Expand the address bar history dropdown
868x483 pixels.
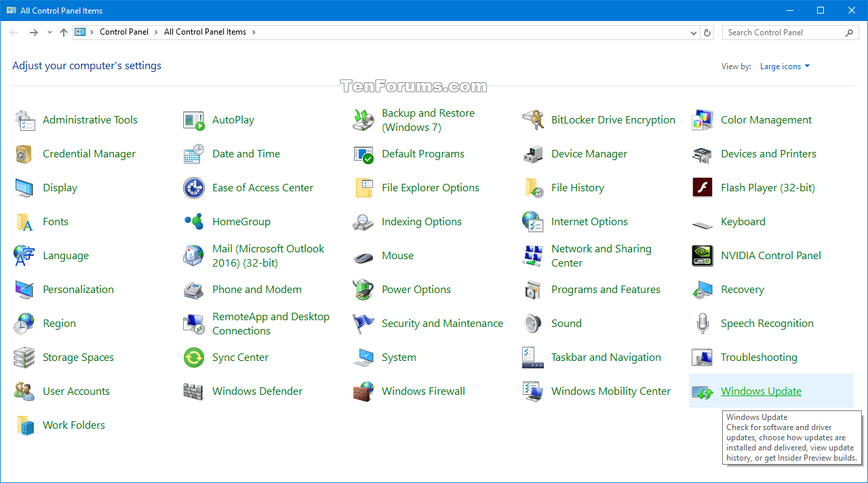click(x=693, y=32)
